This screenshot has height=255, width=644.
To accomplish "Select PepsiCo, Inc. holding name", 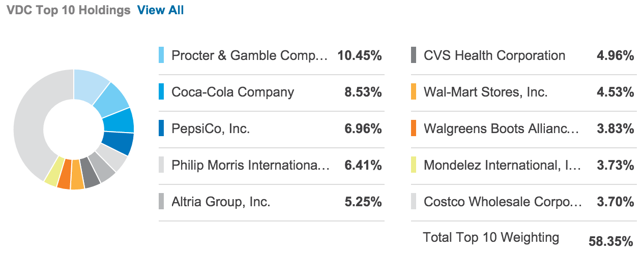I will point(211,129).
